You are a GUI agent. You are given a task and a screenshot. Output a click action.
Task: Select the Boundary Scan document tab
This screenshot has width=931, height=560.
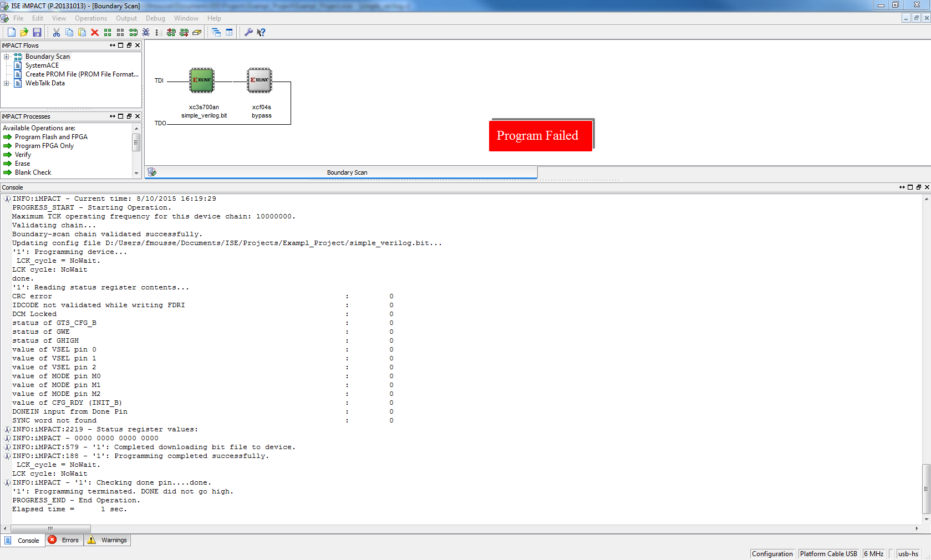(341, 172)
